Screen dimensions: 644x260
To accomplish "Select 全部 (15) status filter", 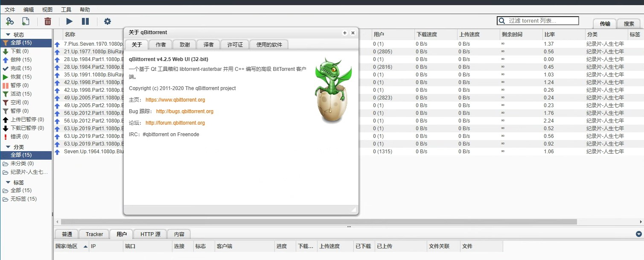I will 26,43.
